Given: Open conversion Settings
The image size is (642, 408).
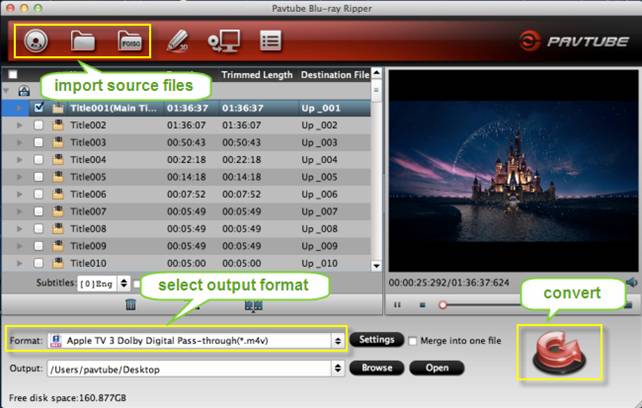Looking at the screenshot, I should [x=377, y=340].
